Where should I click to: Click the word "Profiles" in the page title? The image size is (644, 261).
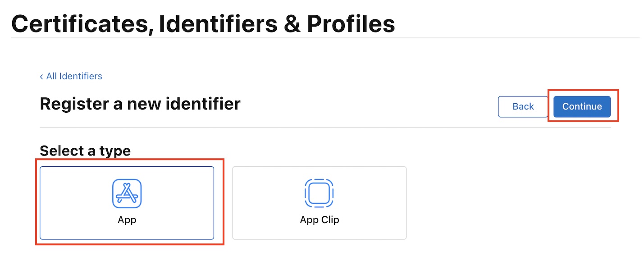click(x=351, y=23)
